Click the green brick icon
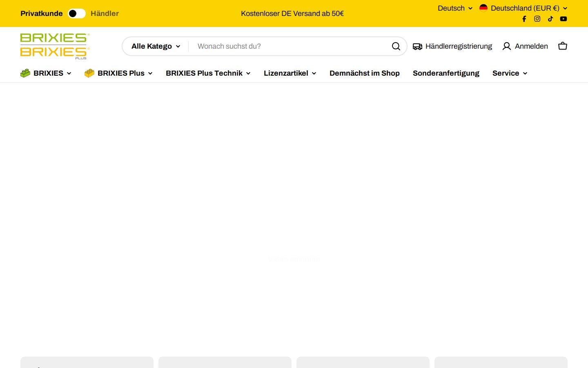This screenshot has width=588, height=368. tap(25, 73)
